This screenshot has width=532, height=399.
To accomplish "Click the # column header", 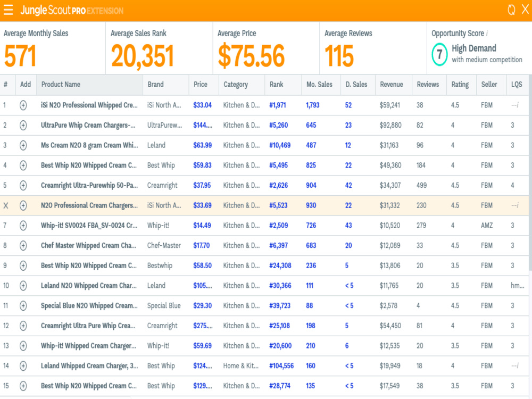I will pyautogui.click(x=7, y=85).
